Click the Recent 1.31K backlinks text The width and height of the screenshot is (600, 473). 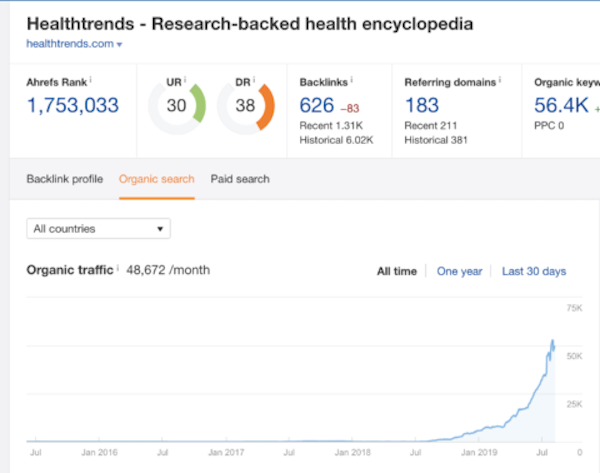[331, 126]
